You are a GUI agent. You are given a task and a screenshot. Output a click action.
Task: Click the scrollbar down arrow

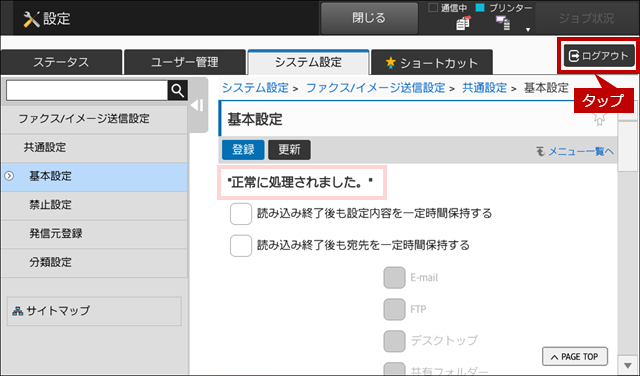click(627, 365)
